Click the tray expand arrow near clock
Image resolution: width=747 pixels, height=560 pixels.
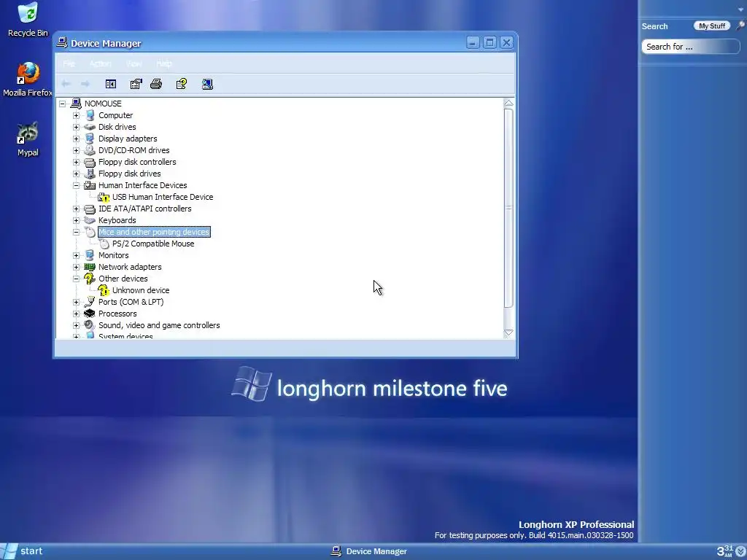coord(741,552)
